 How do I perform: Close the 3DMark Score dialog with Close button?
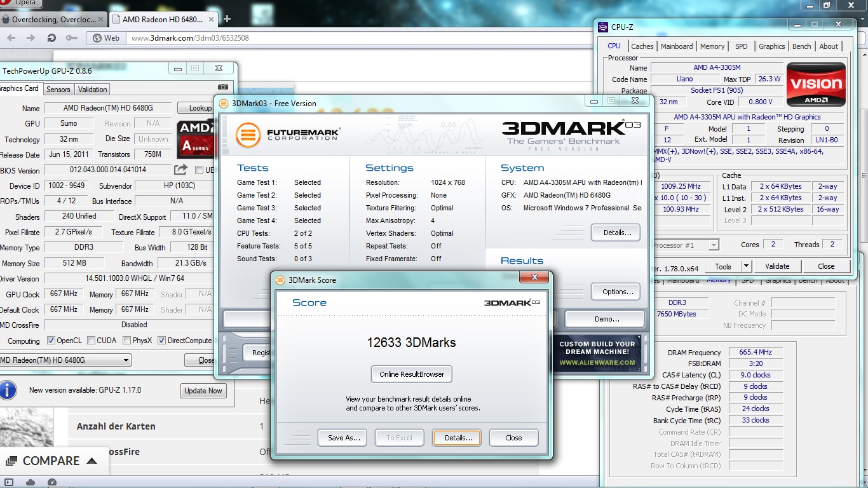click(513, 438)
